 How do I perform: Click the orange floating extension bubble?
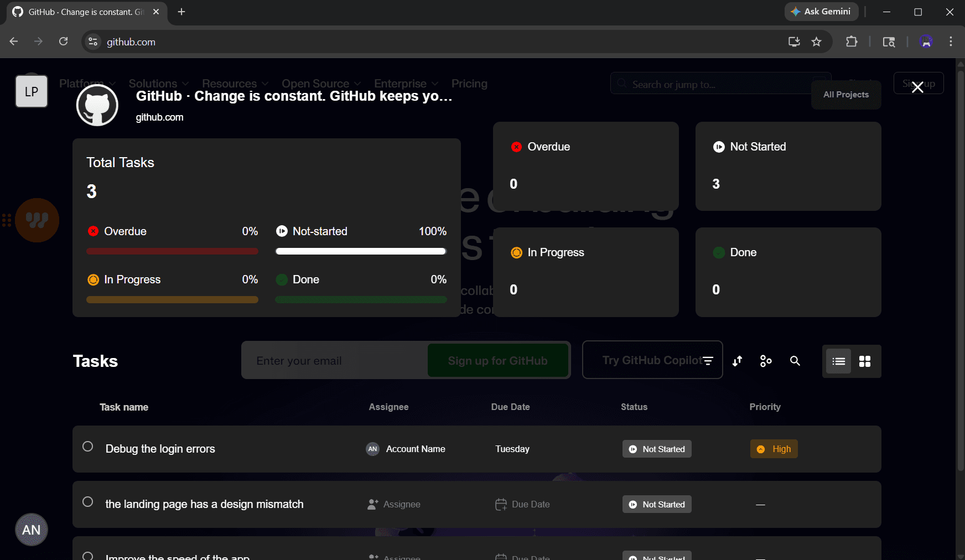[37, 220]
